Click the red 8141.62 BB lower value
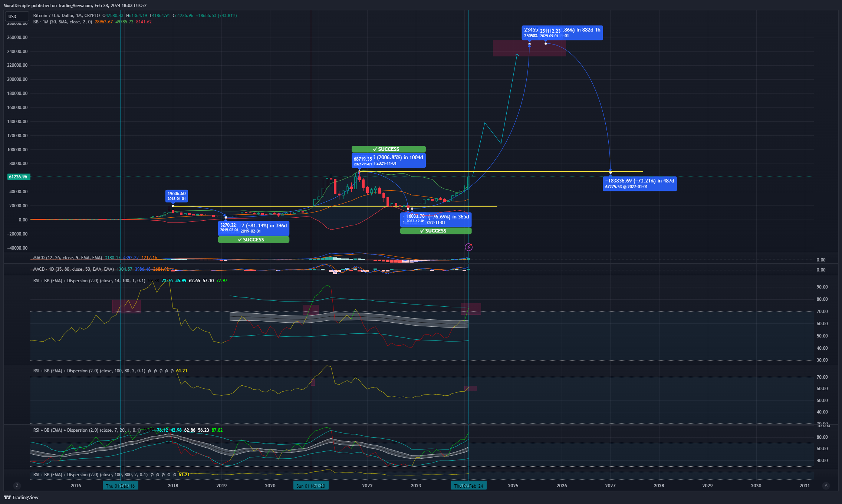The image size is (842, 504). pyautogui.click(x=144, y=22)
